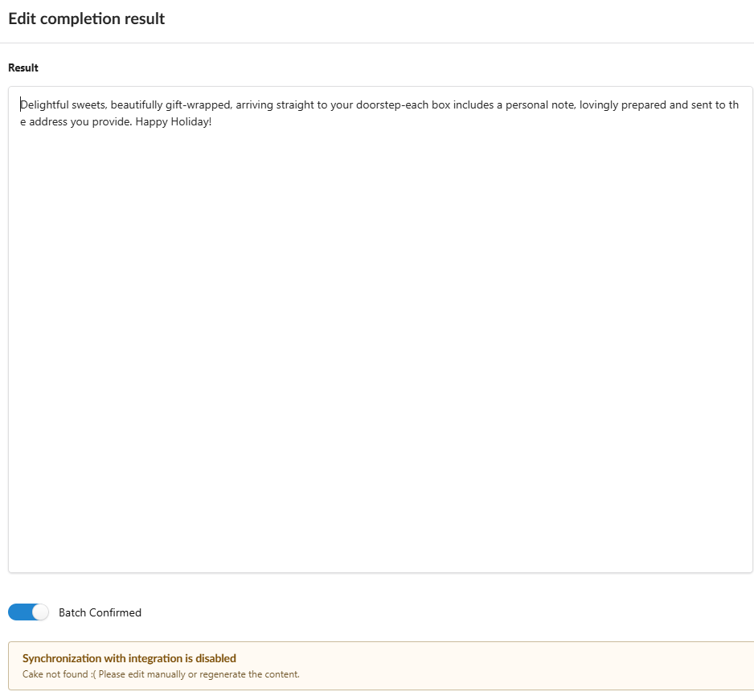
Task: Click regenerate the content text in warning
Action: tap(249, 674)
